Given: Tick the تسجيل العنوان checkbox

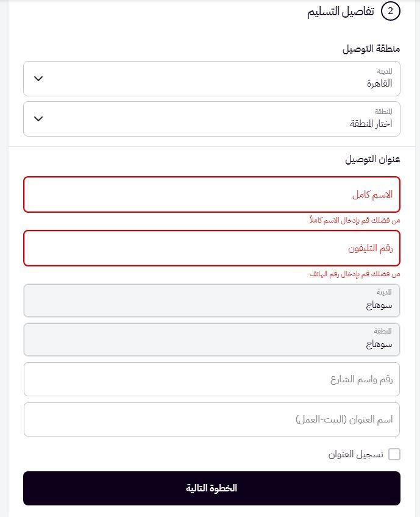Looking at the screenshot, I should click(394, 454).
